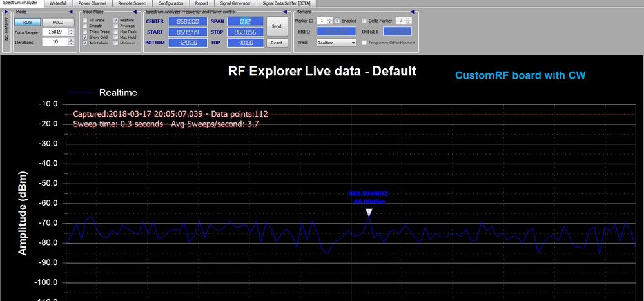
Task: Click the Reset button
Action: 277,43
